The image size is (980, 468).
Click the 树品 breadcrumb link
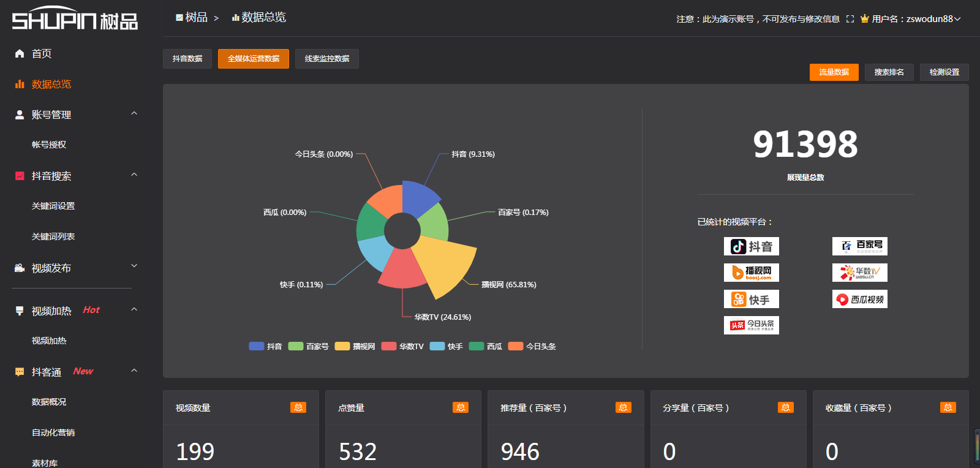197,17
